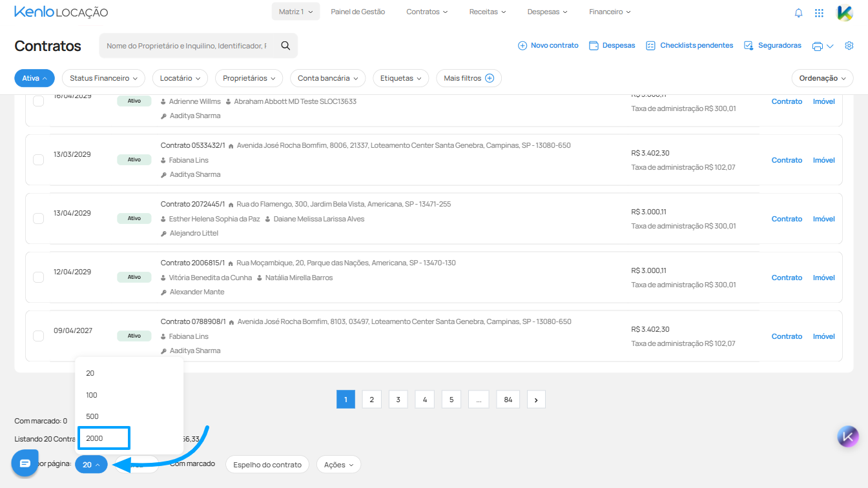
Task: Tick checkbox for Contrato 0788908/1
Action: coord(38,336)
